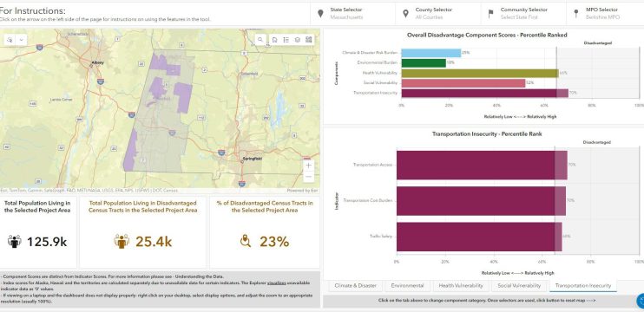Click the Transportation Access indicator bar
Screen dimensions: 644x312
click(482, 165)
